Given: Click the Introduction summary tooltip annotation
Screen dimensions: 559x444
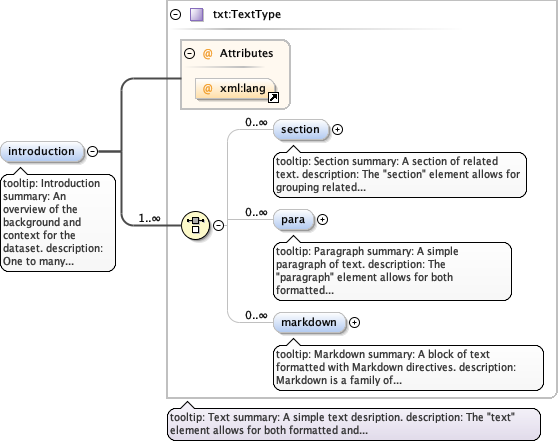Looking at the screenshot, I should pos(58,223).
